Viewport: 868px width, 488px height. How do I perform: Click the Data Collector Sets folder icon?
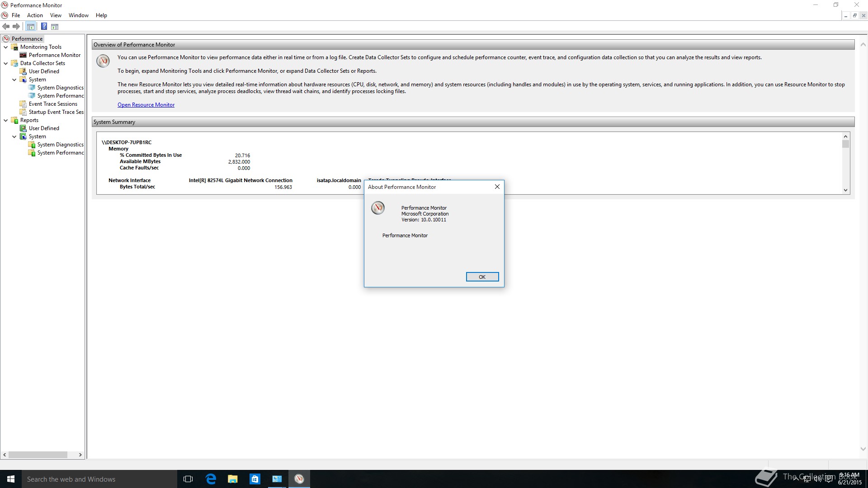click(14, 63)
